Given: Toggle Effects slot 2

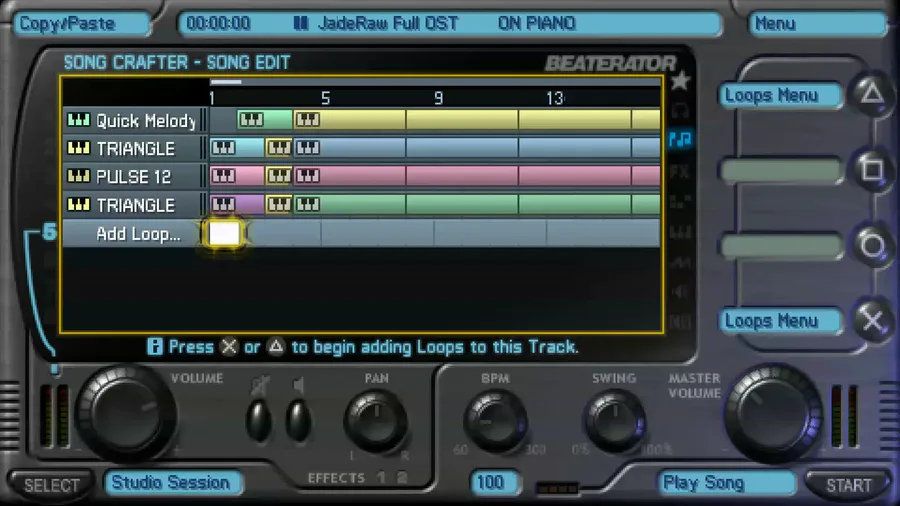Looking at the screenshot, I should click(402, 477).
